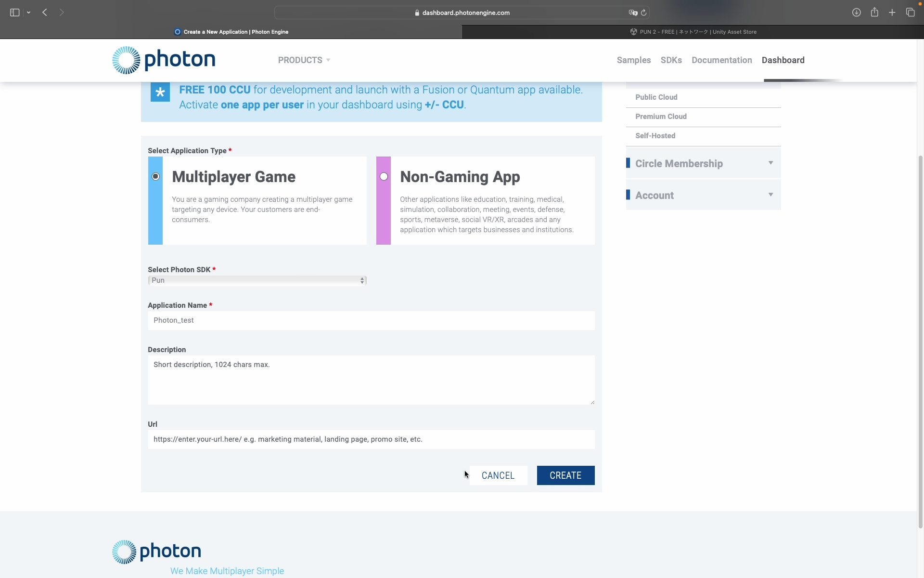Open the PRODUCTS dropdown menu
This screenshot has width=924, height=578.
tap(304, 60)
